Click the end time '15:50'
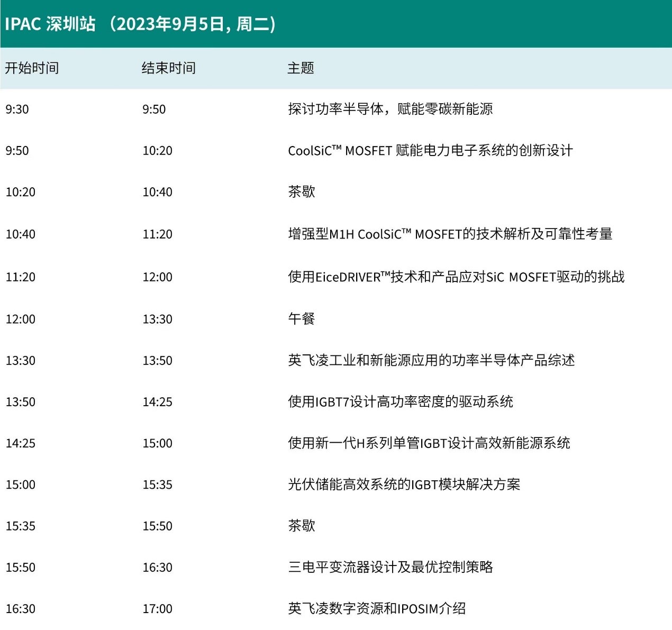Screen dimensions: 672x630 pyautogui.click(x=158, y=526)
